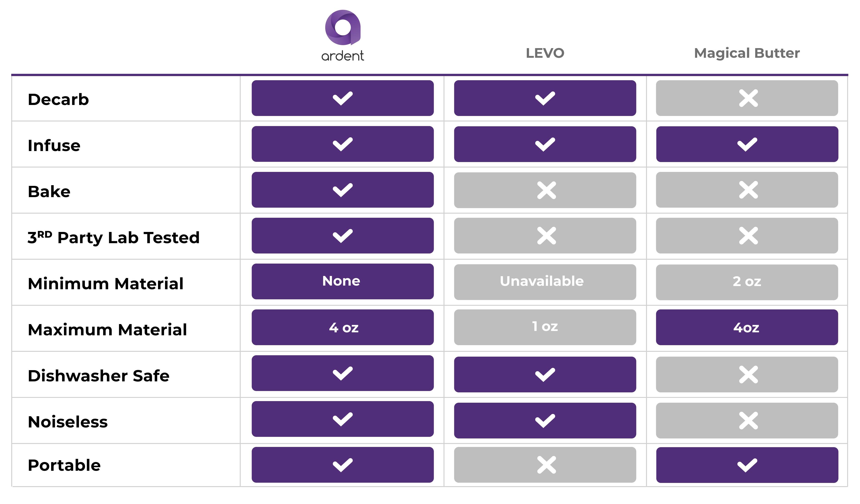Click Magical Butter's Portable checkmark

[747, 465]
